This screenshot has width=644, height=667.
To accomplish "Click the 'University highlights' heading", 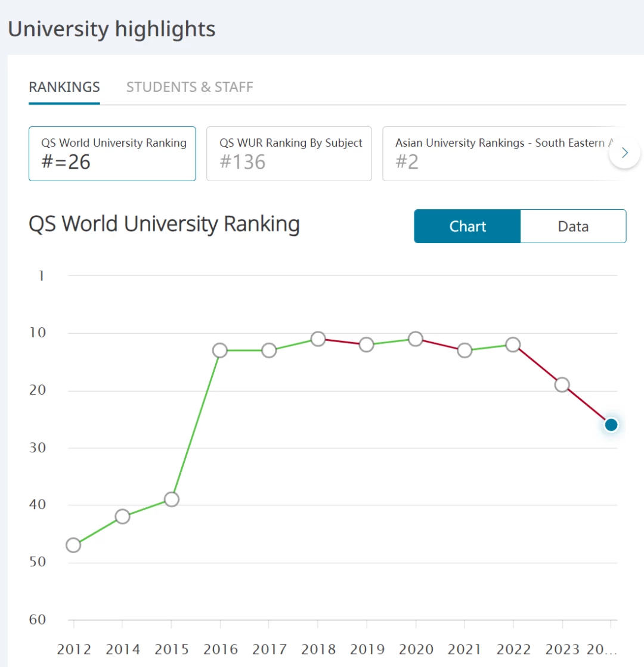I will click(x=112, y=29).
